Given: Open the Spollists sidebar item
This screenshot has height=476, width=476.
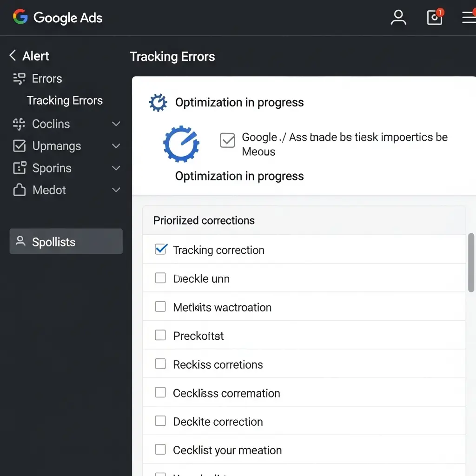Looking at the screenshot, I should point(66,242).
